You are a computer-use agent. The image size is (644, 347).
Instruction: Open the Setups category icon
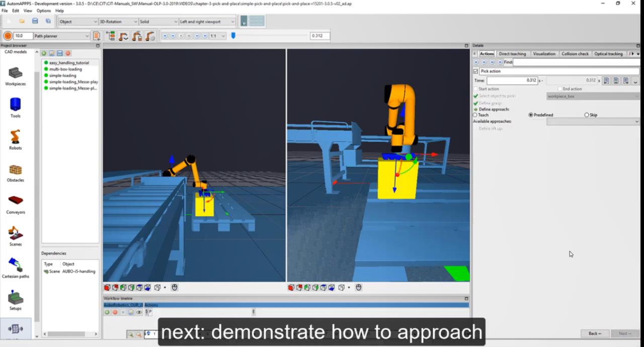click(x=15, y=298)
